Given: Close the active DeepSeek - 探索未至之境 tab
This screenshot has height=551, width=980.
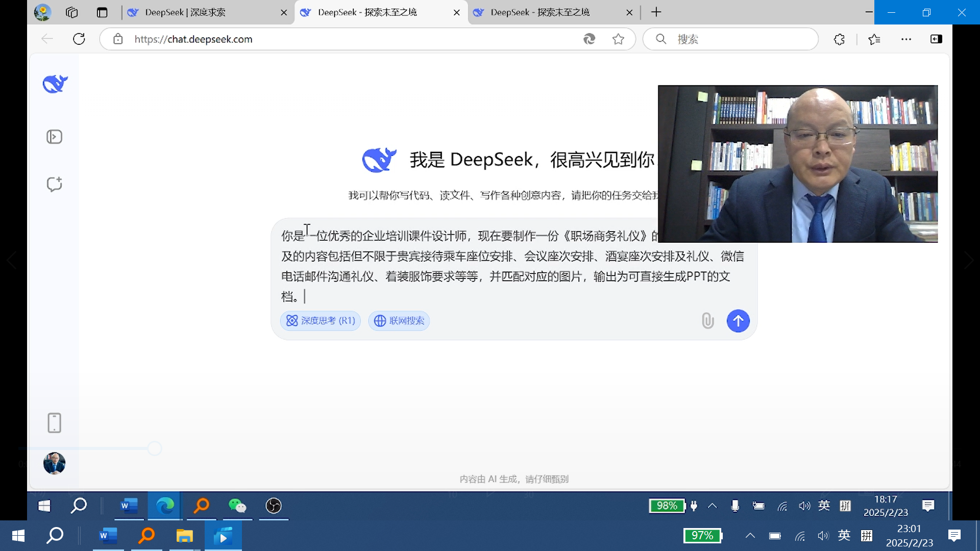Looking at the screenshot, I should tap(456, 13).
